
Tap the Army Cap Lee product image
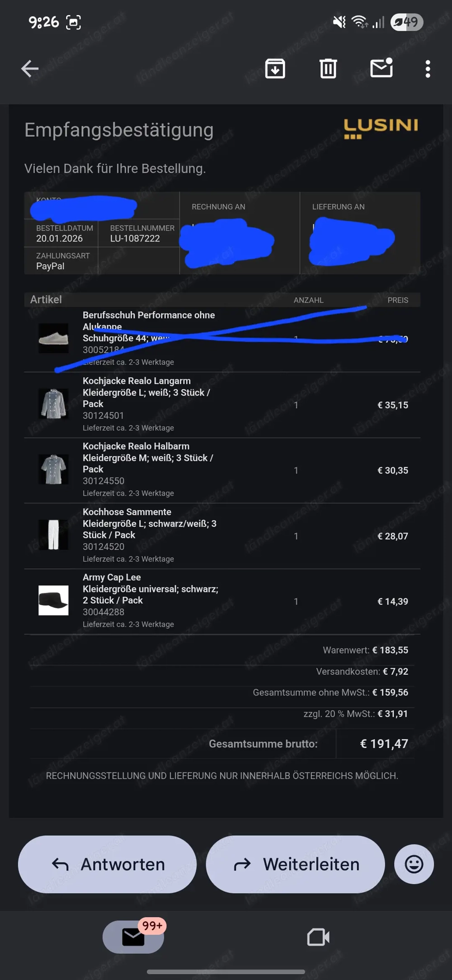click(53, 601)
